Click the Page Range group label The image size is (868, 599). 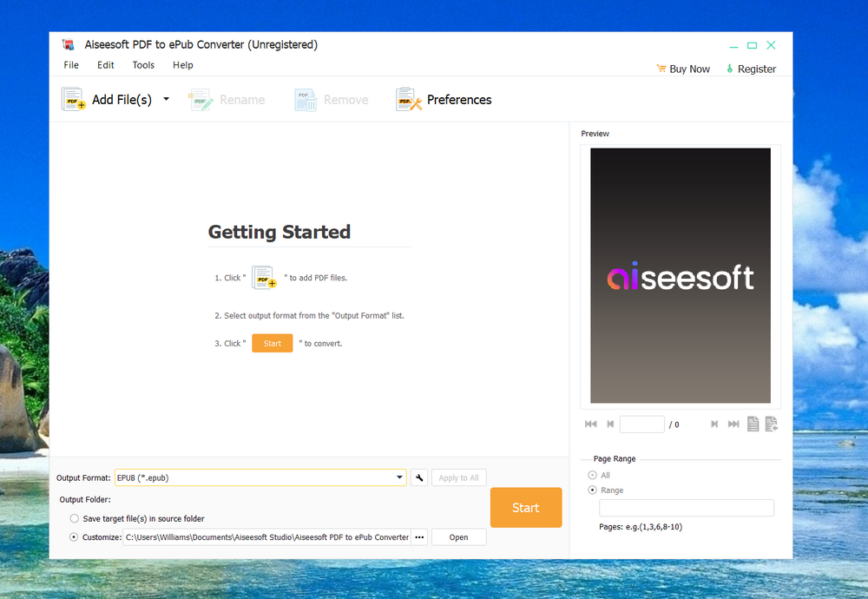click(x=615, y=459)
